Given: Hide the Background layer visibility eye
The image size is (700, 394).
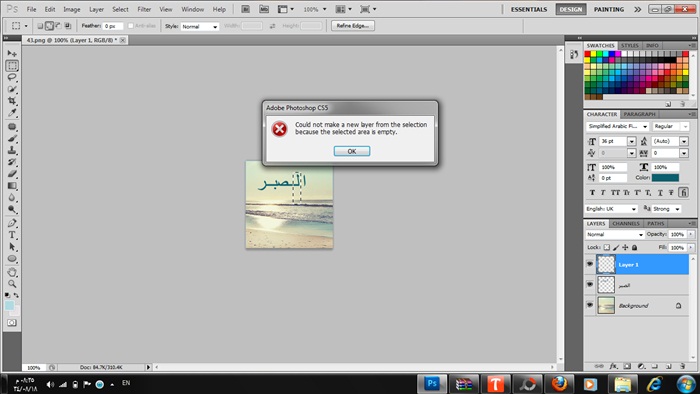Looking at the screenshot, I should pos(590,305).
